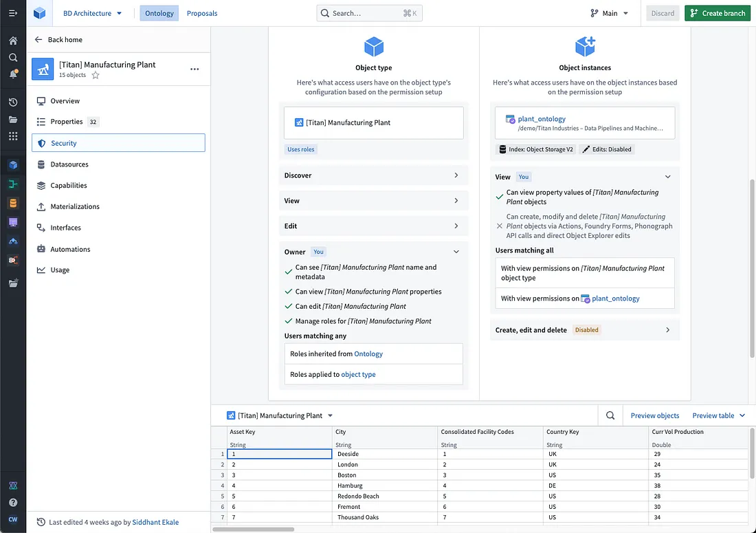Click the Manufacturing Plant object type icon in header
Viewport: 756px width, 533px height.
(x=43, y=69)
